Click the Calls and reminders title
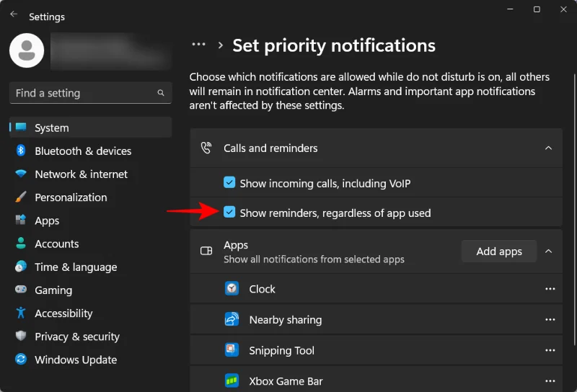This screenshot has width=577, height=392. point(270,148)
